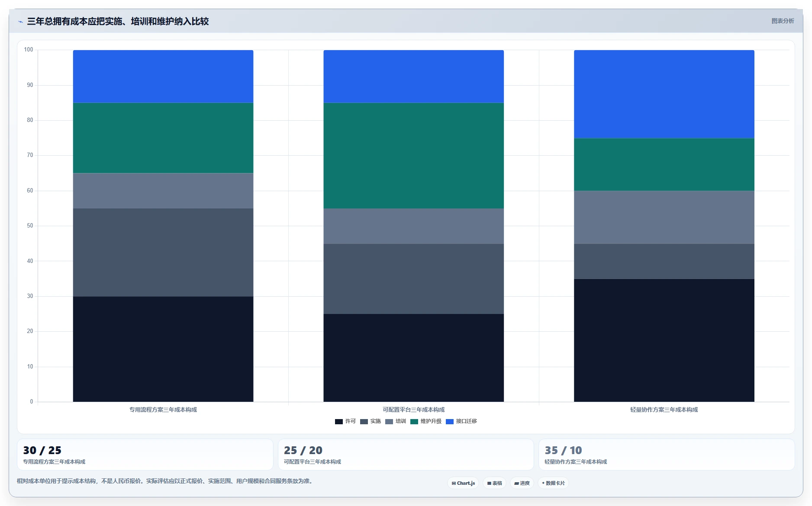Click the y-axis value 50
This screenshot has width=812, height=506.
30,226
